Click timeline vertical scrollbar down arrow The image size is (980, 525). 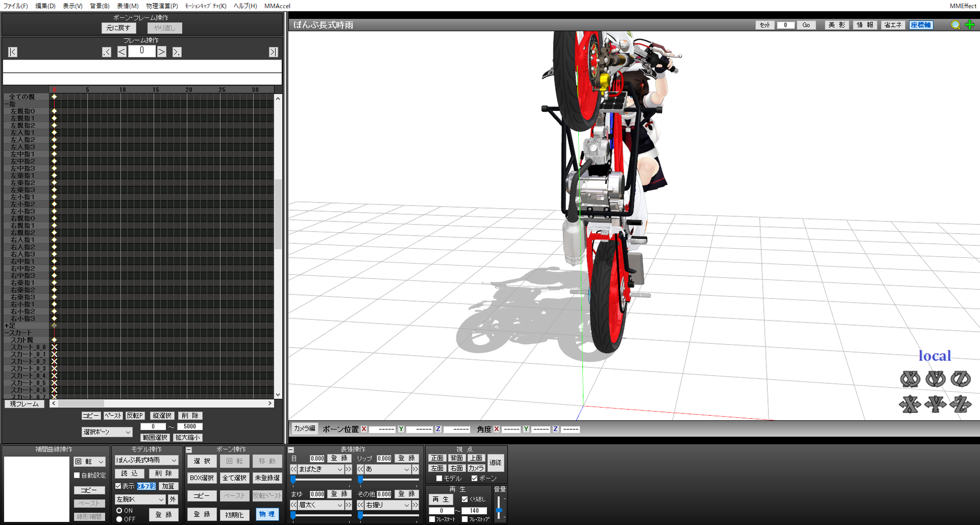click(x=278, y=395)
